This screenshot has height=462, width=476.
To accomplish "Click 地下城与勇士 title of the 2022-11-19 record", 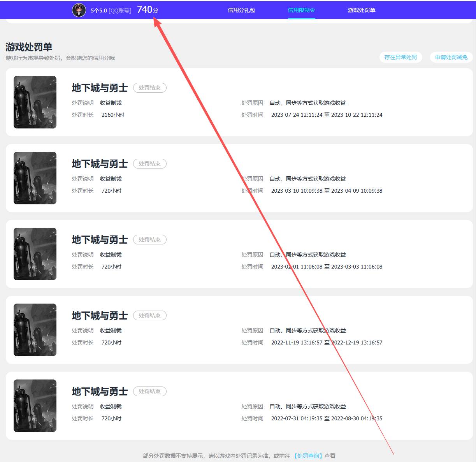I will (100, 316).
